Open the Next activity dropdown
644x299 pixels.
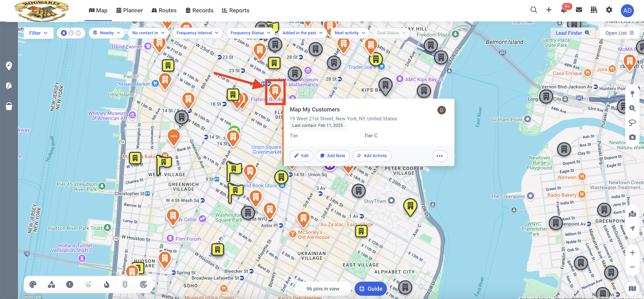350,33
